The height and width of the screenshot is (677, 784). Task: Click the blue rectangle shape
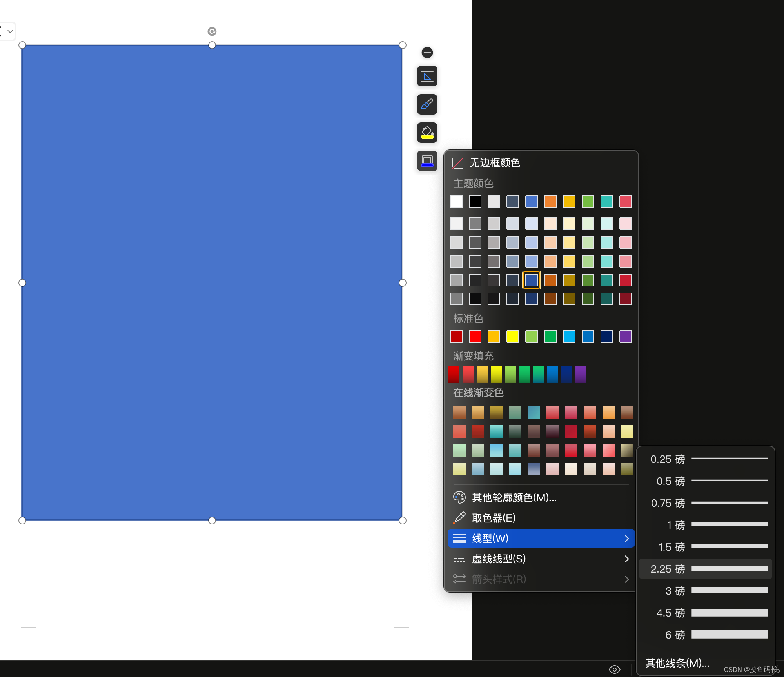(212, 282)
